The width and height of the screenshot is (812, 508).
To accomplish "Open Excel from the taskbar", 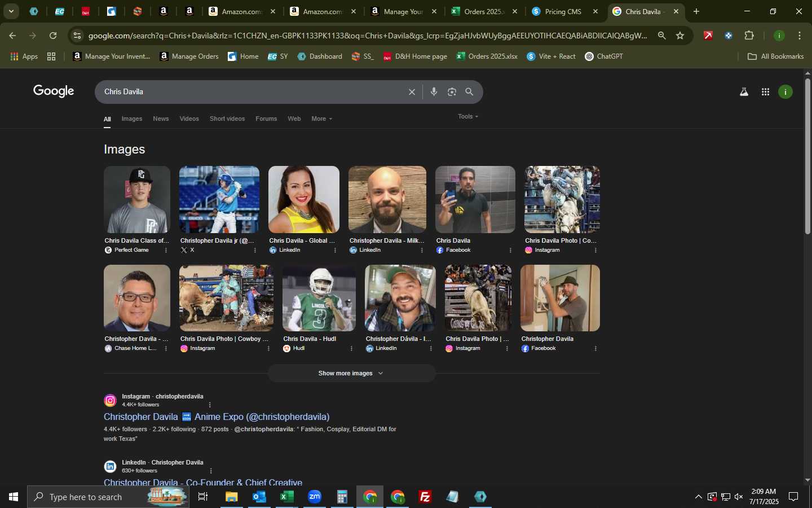I will pyautogui.click(x=287, y=497).
